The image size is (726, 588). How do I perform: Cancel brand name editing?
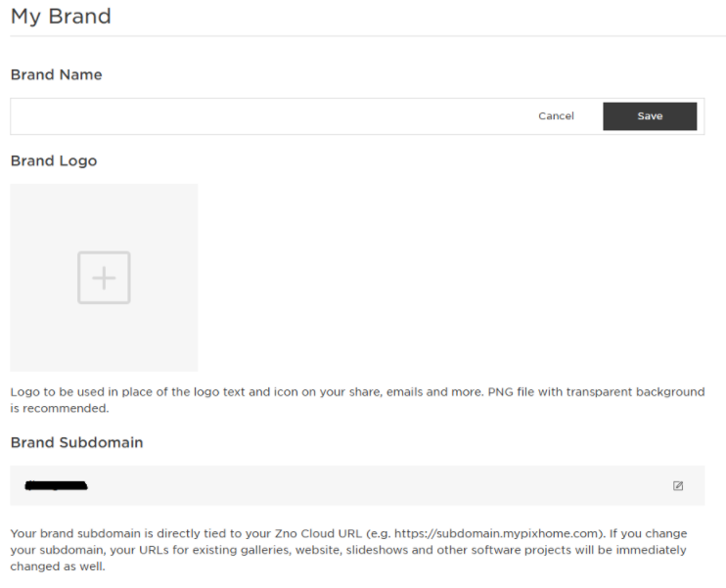pos(556,116)
